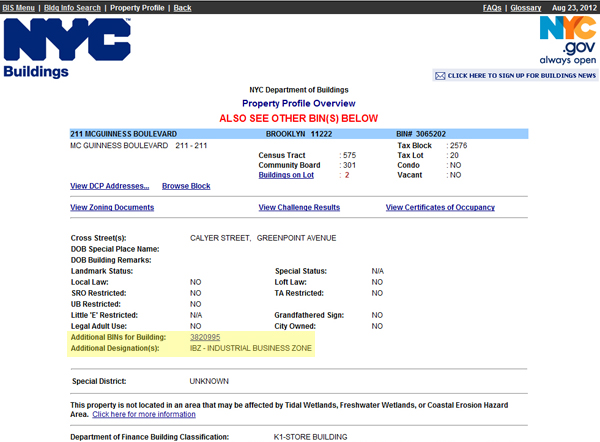Open View Zoning Documents
This screenshot has width=600, height=442.
pos(112,207)
